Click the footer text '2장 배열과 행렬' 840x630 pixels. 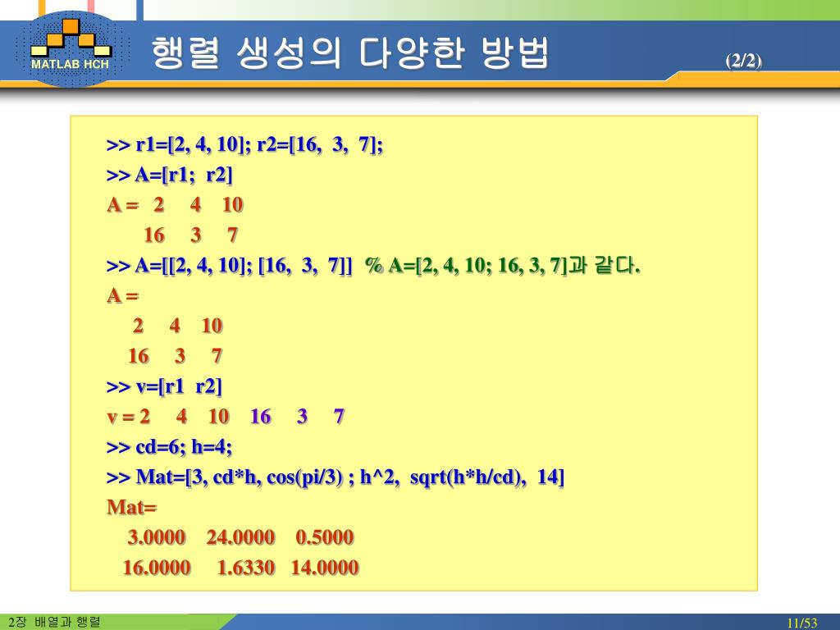point(55,622)
